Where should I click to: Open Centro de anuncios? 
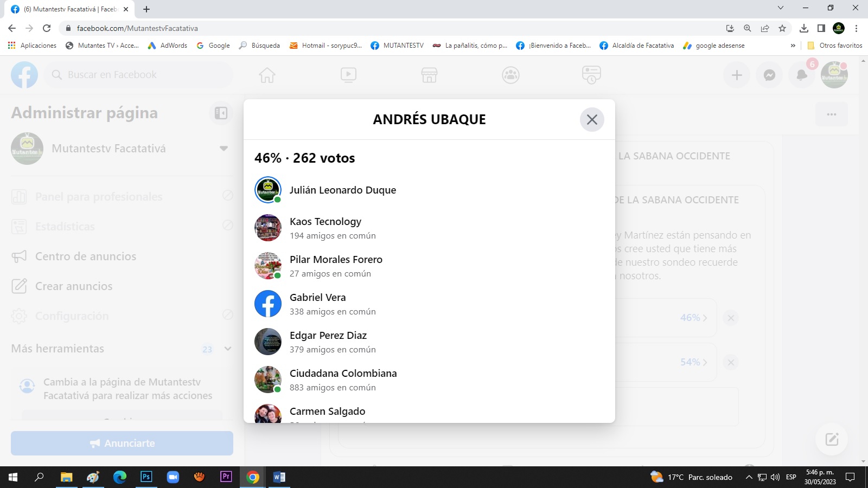(86, 256)
